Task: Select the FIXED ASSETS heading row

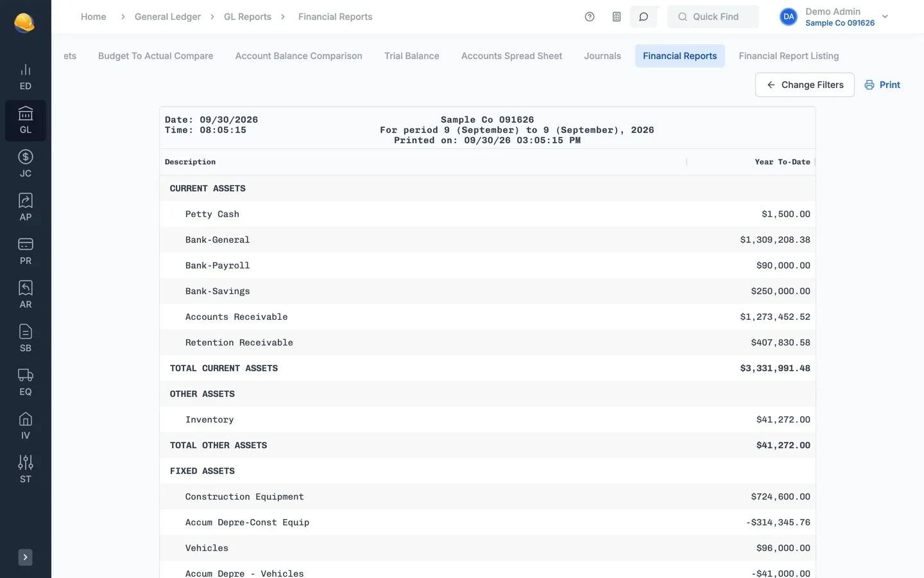Action: click(488, 471)
